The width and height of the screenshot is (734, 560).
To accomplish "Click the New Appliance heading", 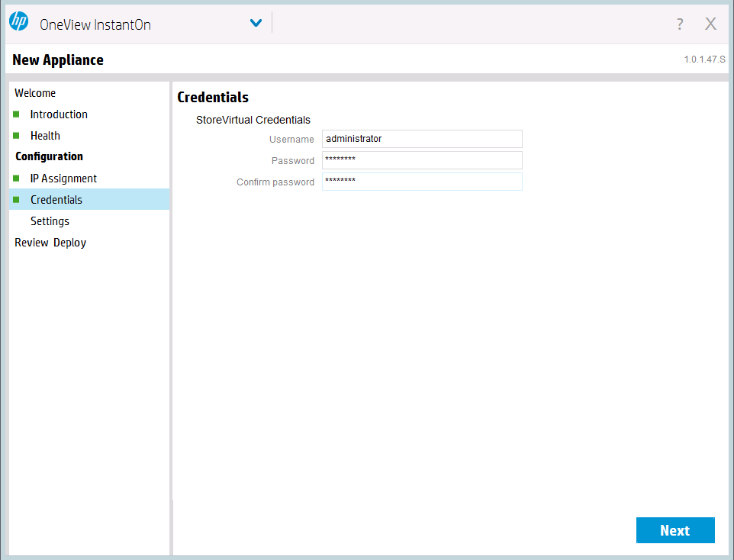I will pos(58,60).
